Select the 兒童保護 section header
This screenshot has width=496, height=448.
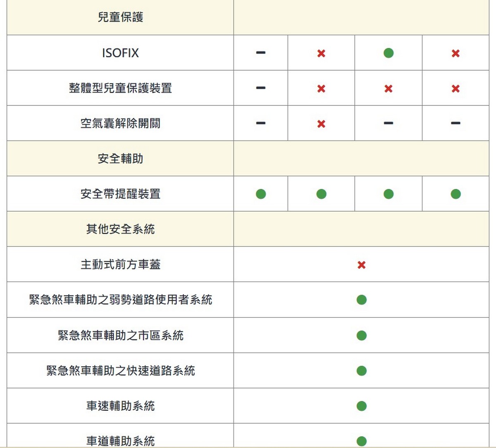point(120,17)
